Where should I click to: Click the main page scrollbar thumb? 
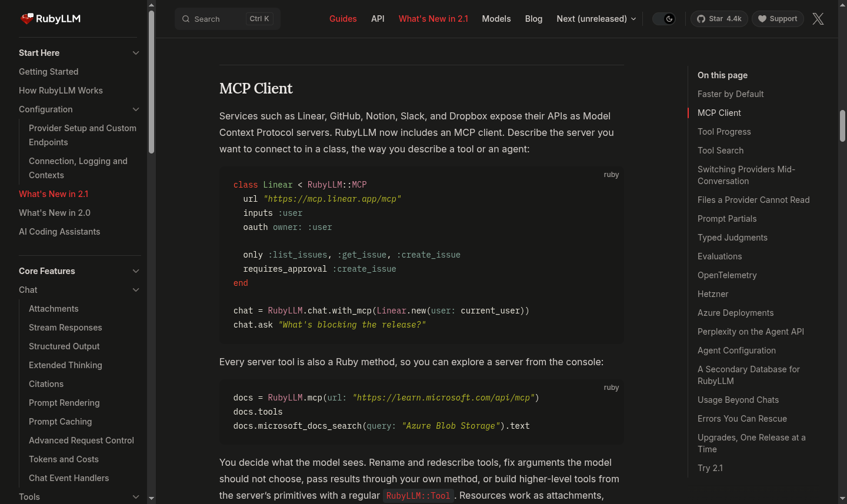(x=842, y=126)
